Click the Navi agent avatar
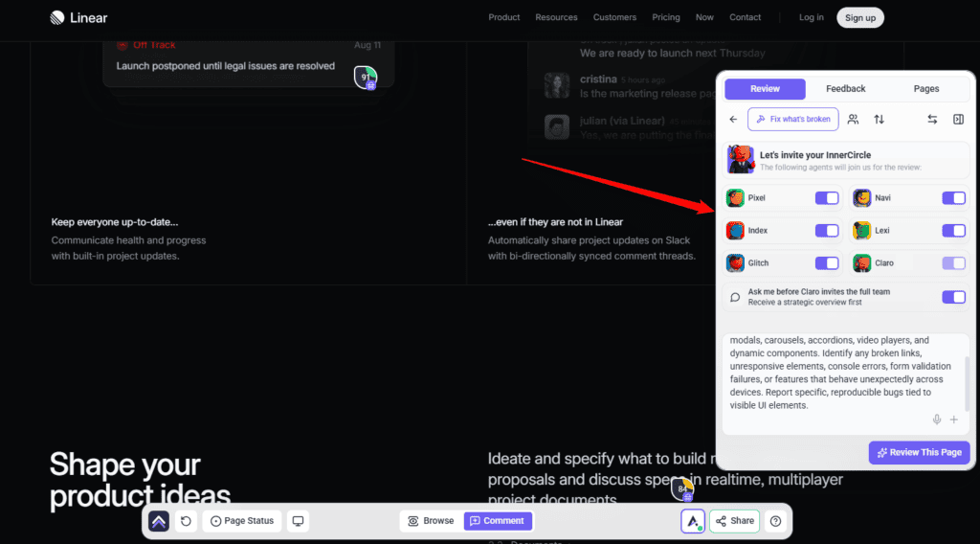 coord(862,198)
